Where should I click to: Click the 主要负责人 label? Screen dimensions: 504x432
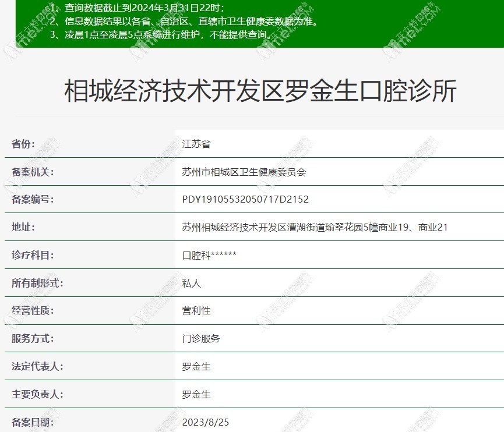(37, 394)
